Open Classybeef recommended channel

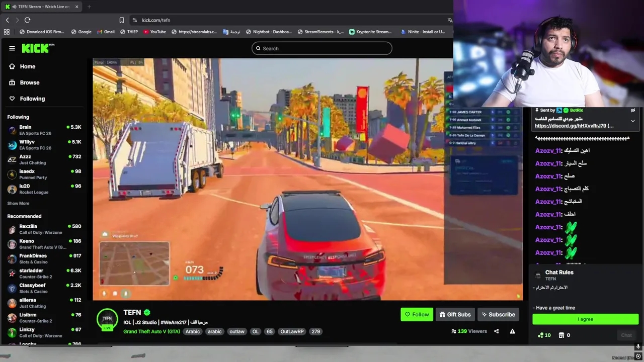[44, 288]
